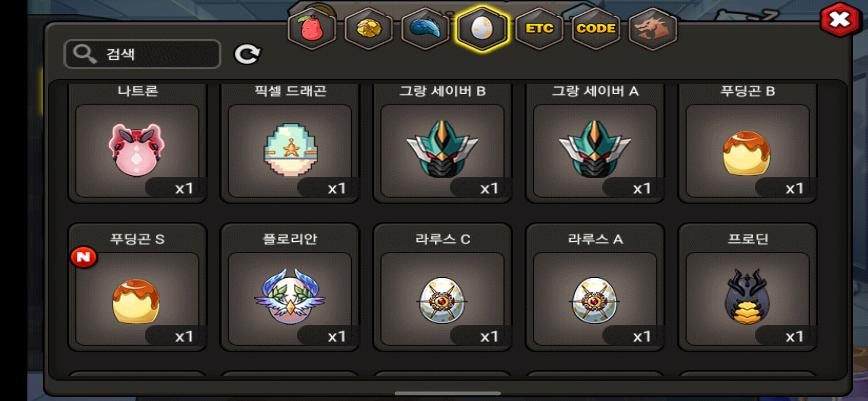
Task: Select the new 푸딩곤 S egg
Action: tap(137, 287)
